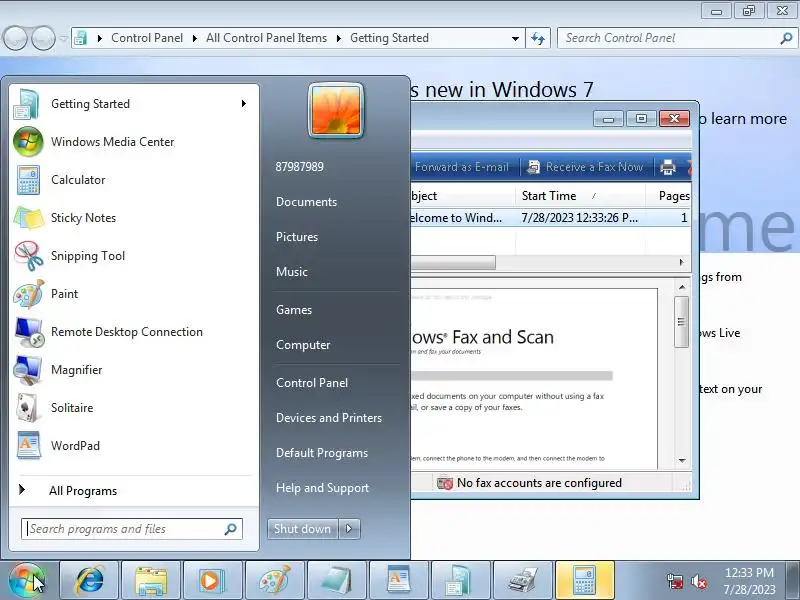Open Calculator from Start menu list
Viewport: 800px width, 600px height.
pos(134,180)
